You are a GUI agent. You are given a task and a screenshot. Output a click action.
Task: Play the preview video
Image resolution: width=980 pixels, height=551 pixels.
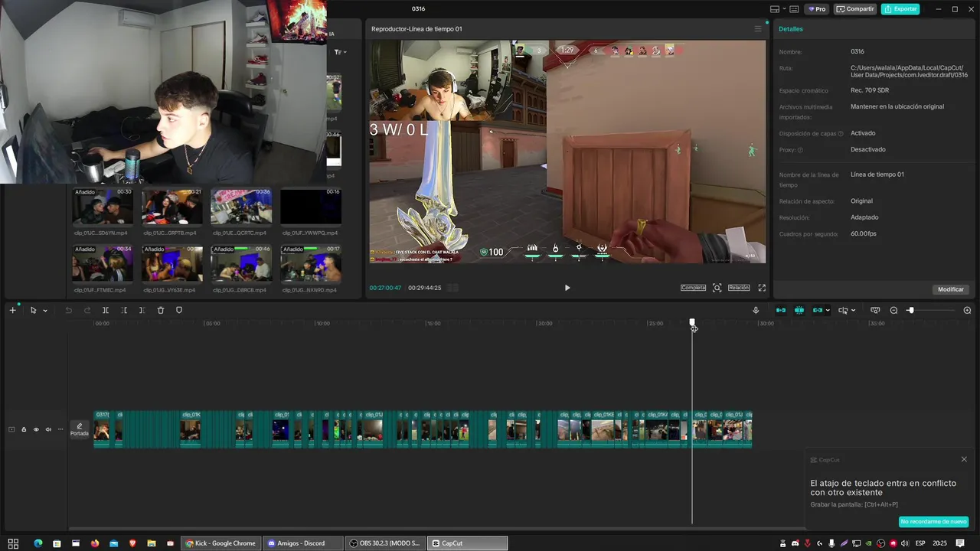tap(567, 288)
